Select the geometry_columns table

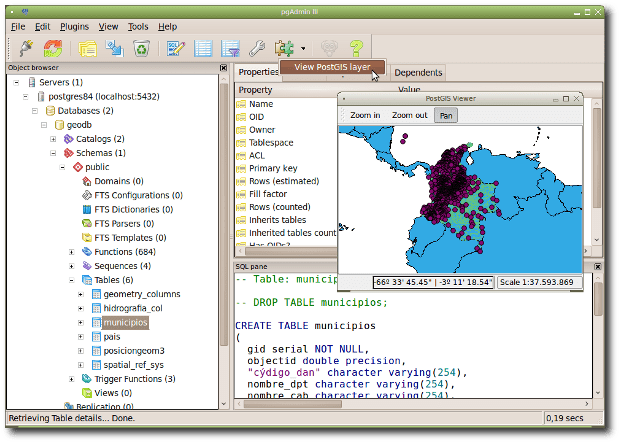[x=142, y=294]
